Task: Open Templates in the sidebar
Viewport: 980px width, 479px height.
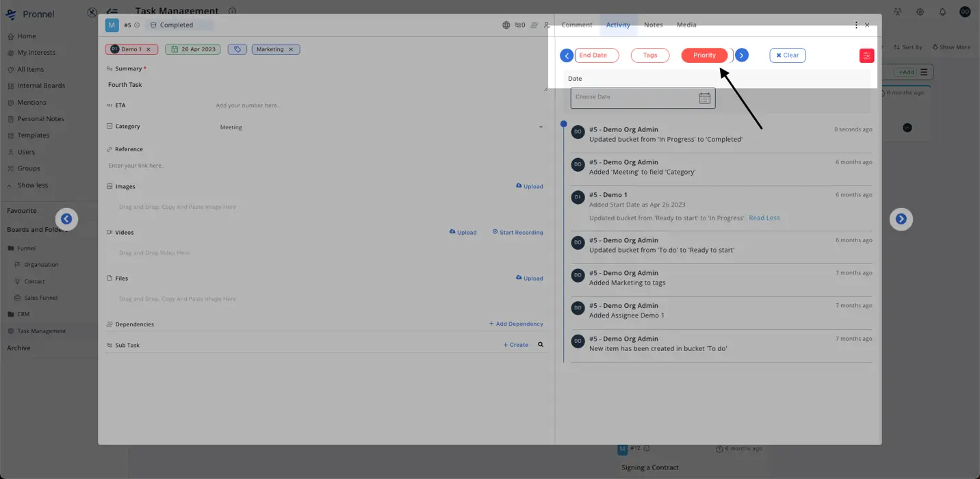Action: tap(29, 135)
